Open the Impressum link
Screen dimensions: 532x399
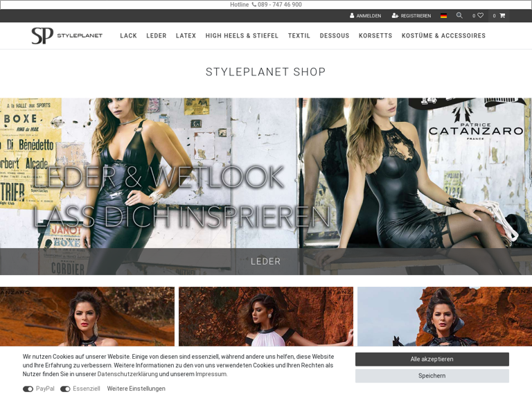click(x=211, y=374)
